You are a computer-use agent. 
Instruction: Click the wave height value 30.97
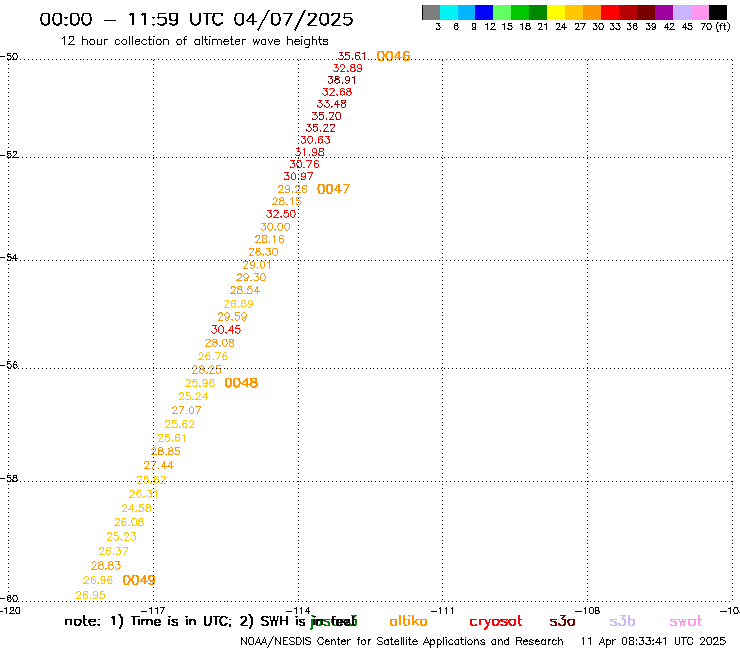click(298, 177)
